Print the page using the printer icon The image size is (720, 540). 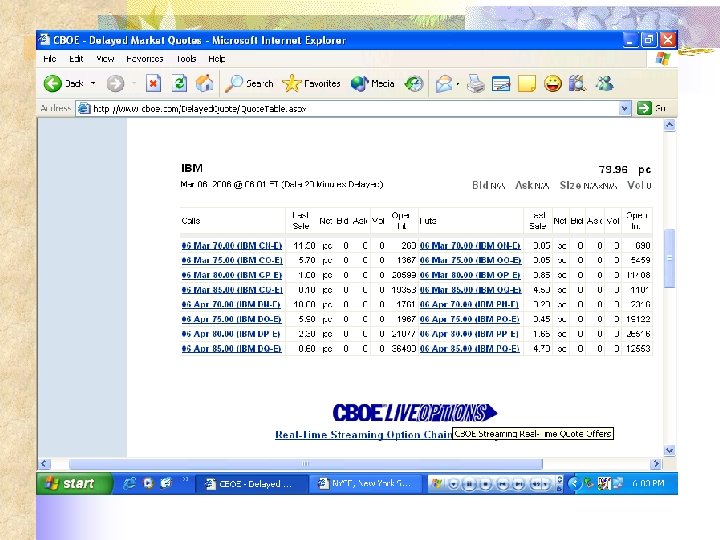tap(476, 84)
